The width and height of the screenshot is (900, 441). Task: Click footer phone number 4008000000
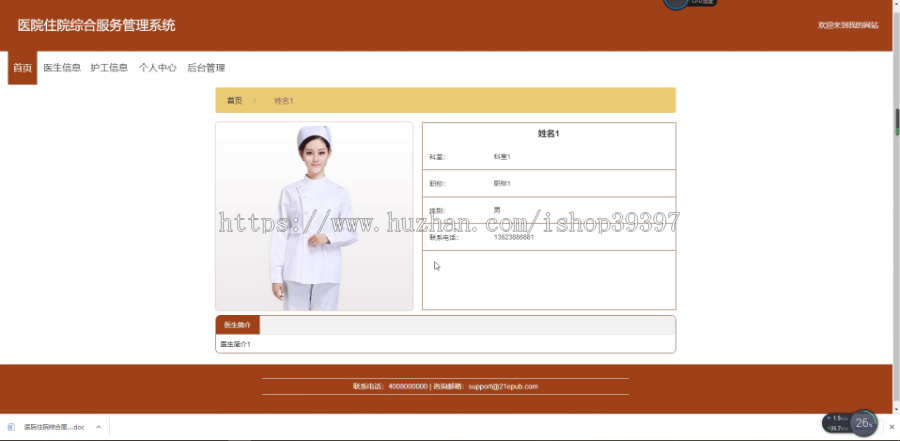click(408, 386)
